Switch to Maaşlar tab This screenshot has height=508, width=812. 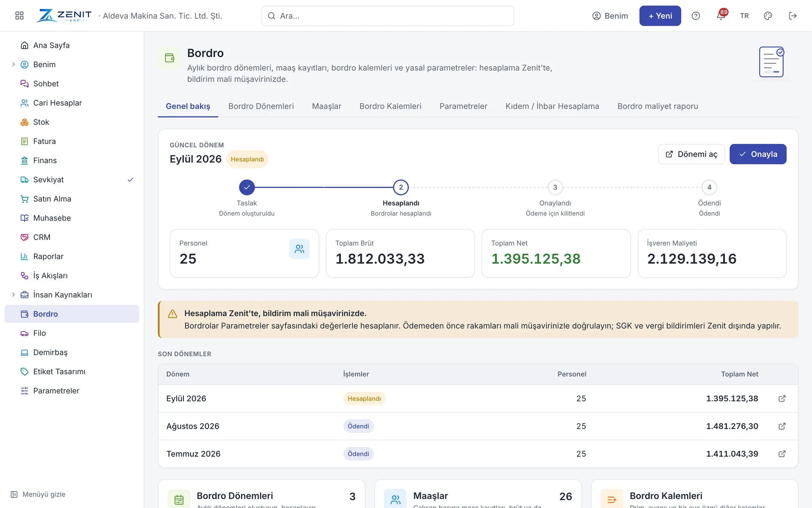[x=326, y=106]
